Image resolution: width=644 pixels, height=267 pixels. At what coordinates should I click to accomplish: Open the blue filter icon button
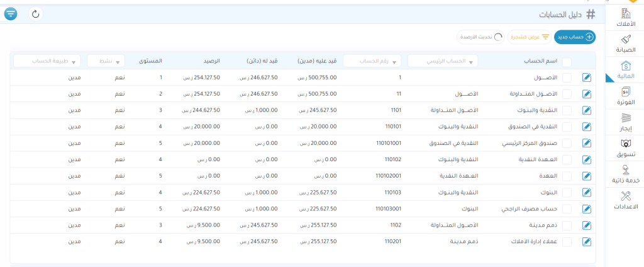pyautogui.click(x=11, y=14)
